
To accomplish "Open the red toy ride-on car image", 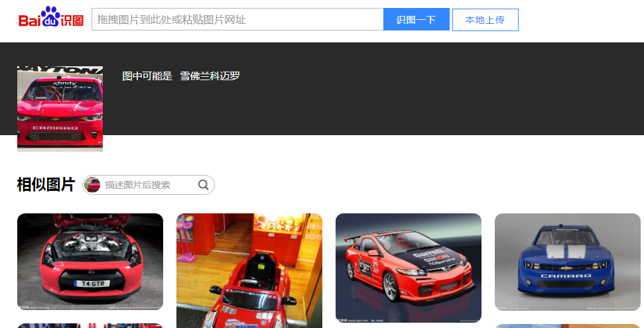I will pyautogui.click(x=249, y=270).
